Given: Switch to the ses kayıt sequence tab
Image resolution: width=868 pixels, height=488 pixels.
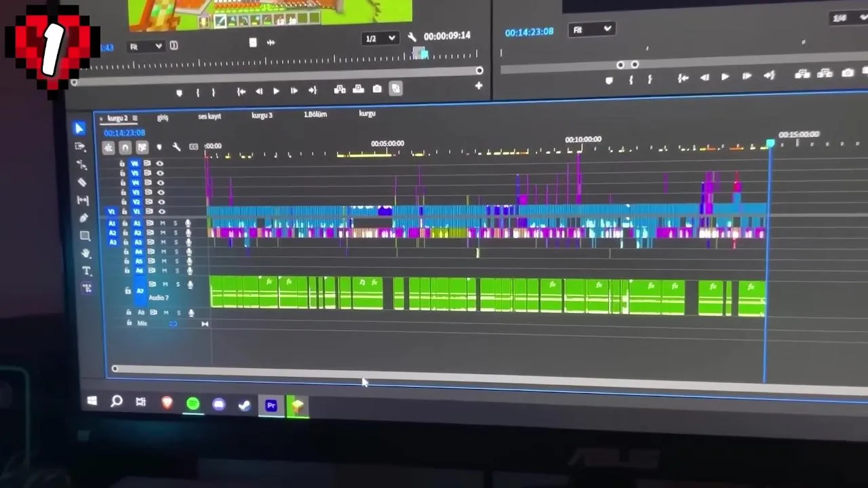Looking at the screenshot, I should pos(210,117).
